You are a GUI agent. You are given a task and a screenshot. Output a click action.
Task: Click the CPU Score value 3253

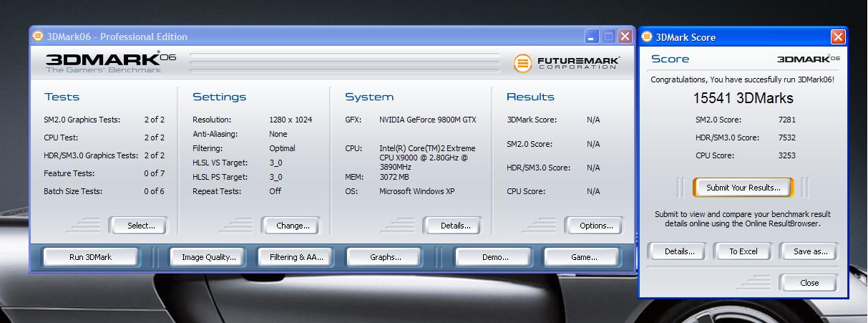coord(786,155)
